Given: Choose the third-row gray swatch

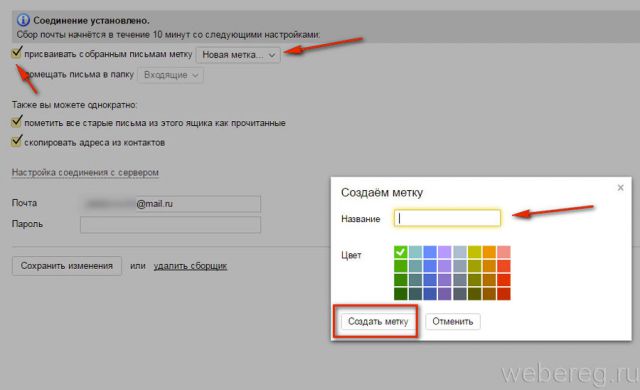Looking at the screenshot, I should pyautogui.click(x=460, y=280).
